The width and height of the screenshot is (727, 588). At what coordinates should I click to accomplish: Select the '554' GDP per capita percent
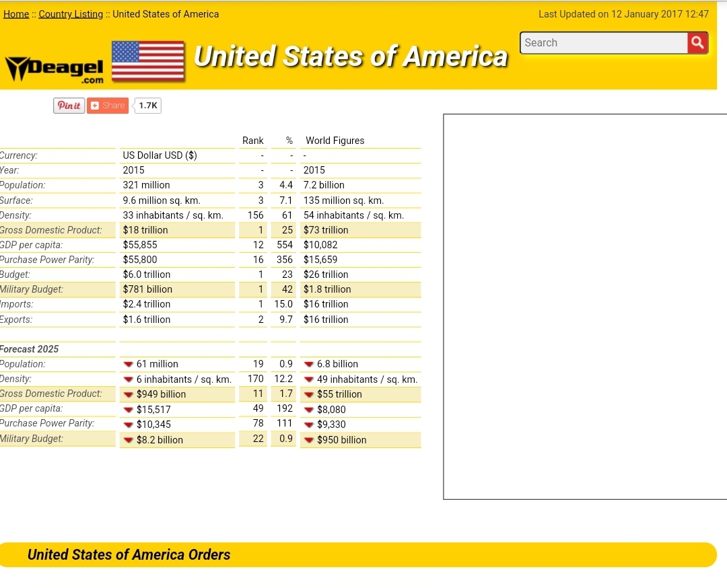pos(285,245)
